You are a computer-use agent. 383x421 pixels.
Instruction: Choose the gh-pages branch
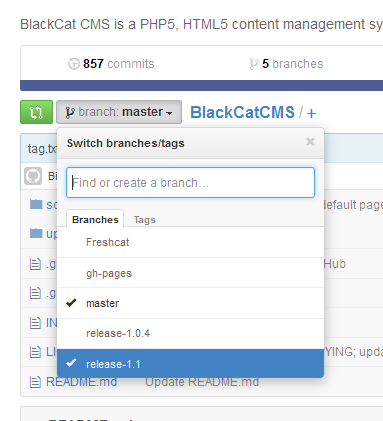(190, 273)
